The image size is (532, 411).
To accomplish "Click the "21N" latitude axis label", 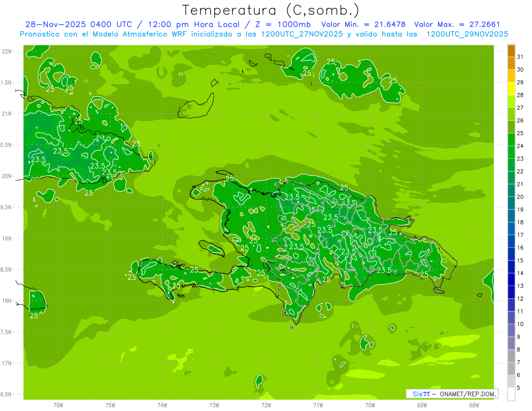I will 6,114.
